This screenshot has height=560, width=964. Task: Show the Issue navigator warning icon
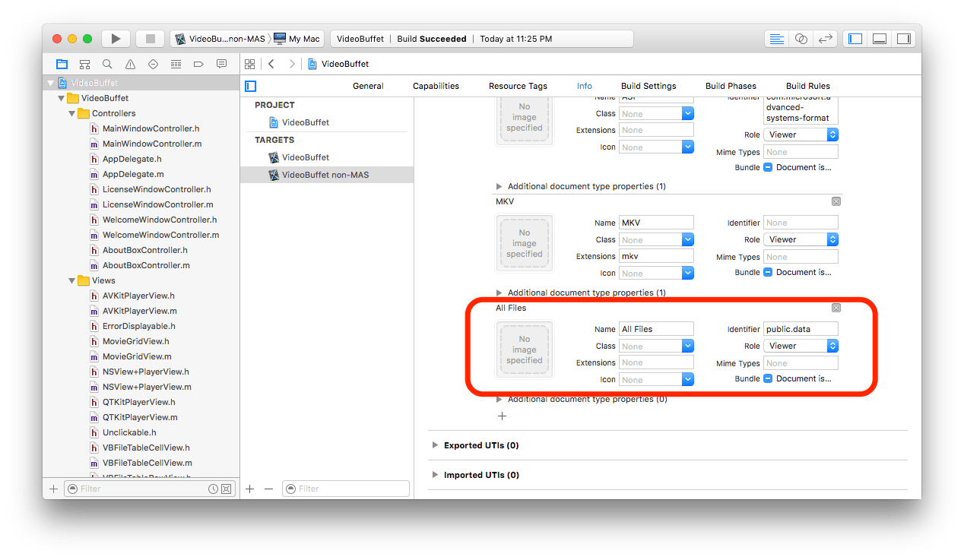[x=130, y=64]
